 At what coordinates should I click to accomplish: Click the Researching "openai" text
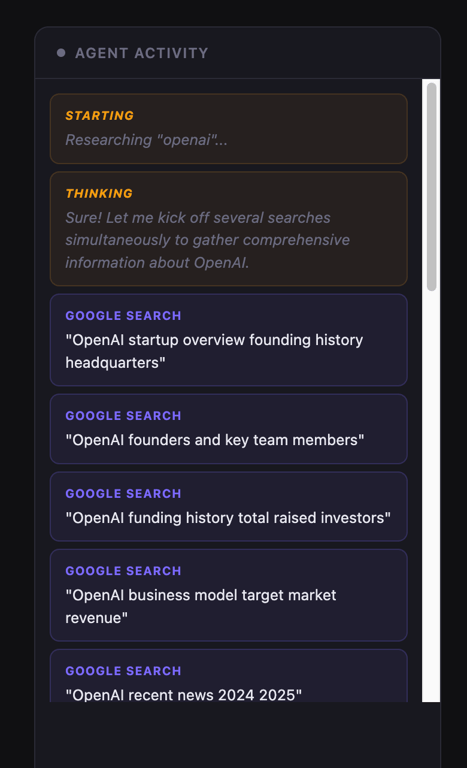(x=146, y=140)
